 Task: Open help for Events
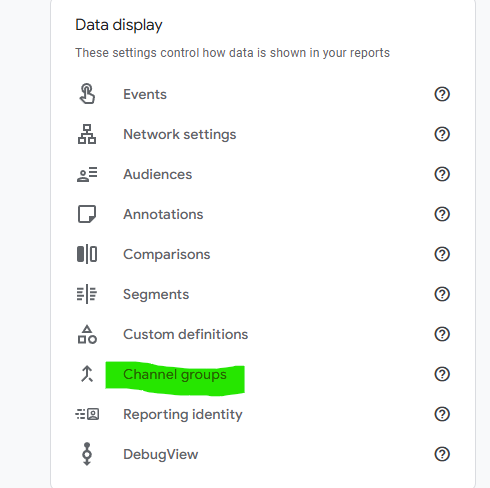tap(442, 94)
